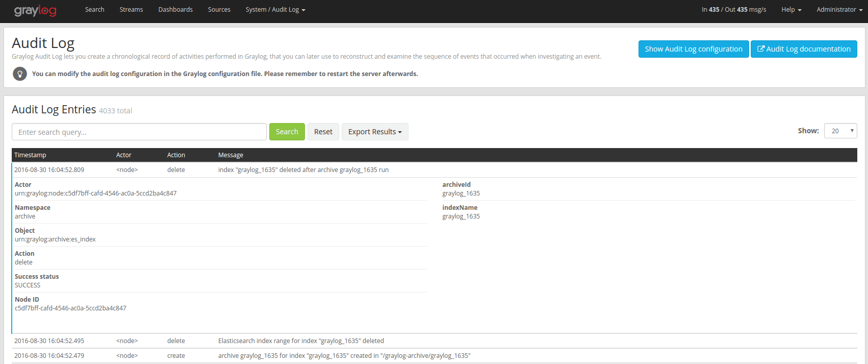This screenshot has width=868, height=364.
Task: Expand the 16:04:52.495 delete entry
Action: pyautogui.click(x=435, y=341)
